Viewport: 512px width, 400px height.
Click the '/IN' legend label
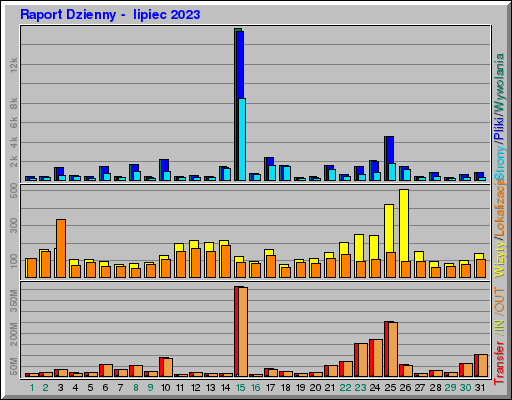[x=500, y=328]
